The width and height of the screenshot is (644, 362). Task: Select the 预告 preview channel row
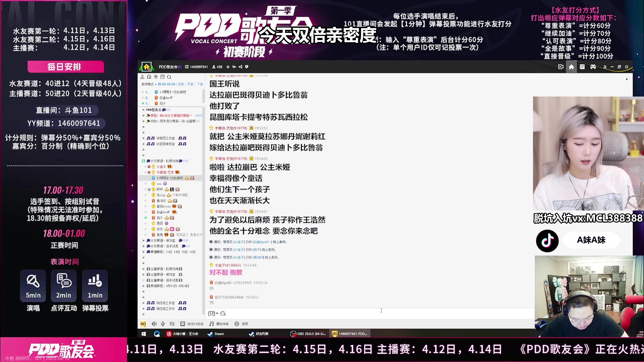(x=173, y=121)
